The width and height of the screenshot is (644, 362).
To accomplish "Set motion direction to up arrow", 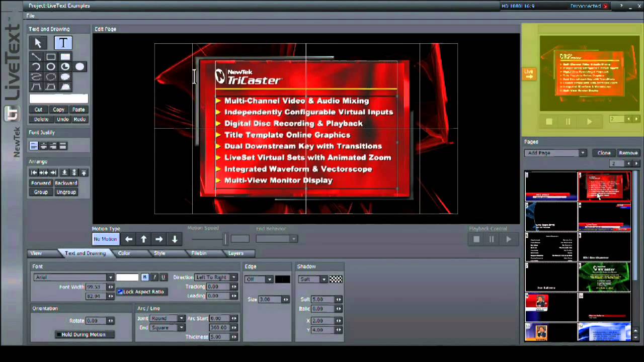I will (144, 239).
